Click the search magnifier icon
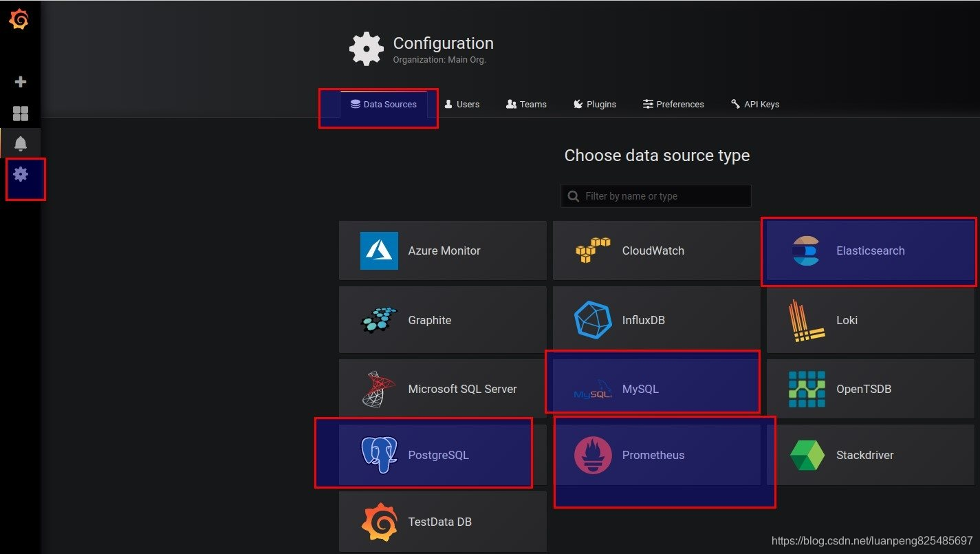980x554 pixels. pos(574,196)
